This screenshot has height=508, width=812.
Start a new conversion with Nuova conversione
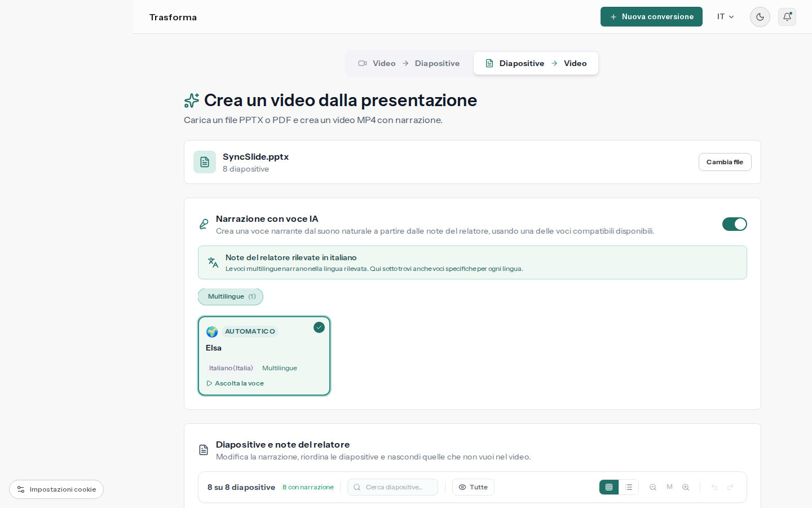(x=651, y=17)
